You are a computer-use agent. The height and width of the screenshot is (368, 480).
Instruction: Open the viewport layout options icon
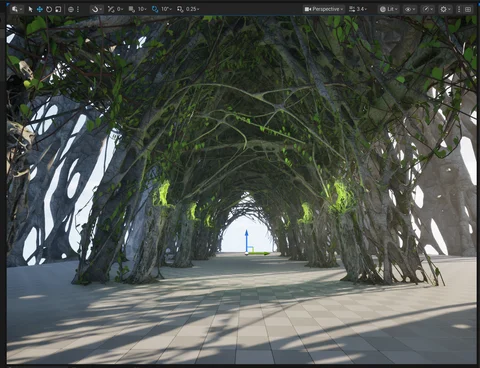[x=468, y=9]
